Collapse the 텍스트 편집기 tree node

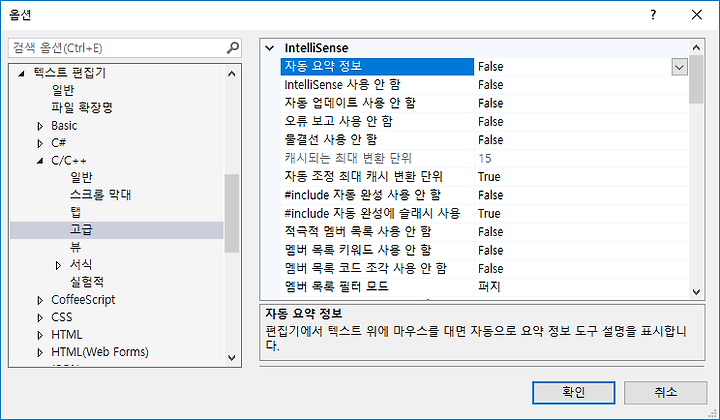coord(21,73)
